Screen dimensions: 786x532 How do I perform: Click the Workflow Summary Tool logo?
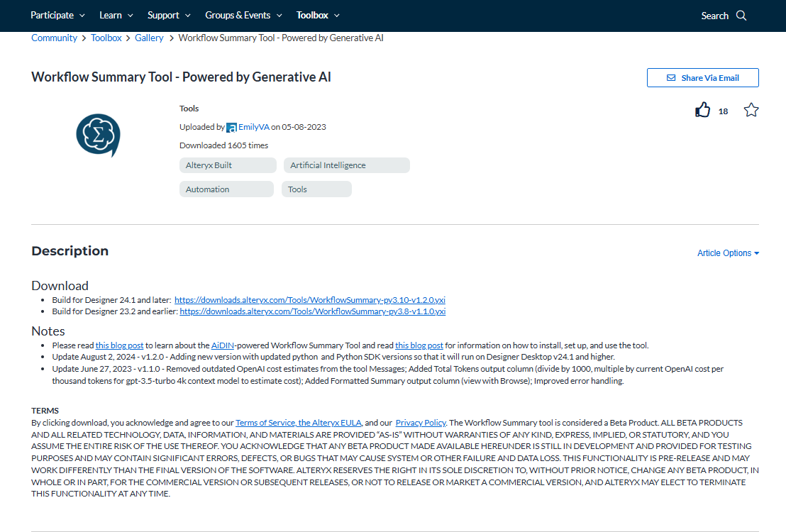98,135
